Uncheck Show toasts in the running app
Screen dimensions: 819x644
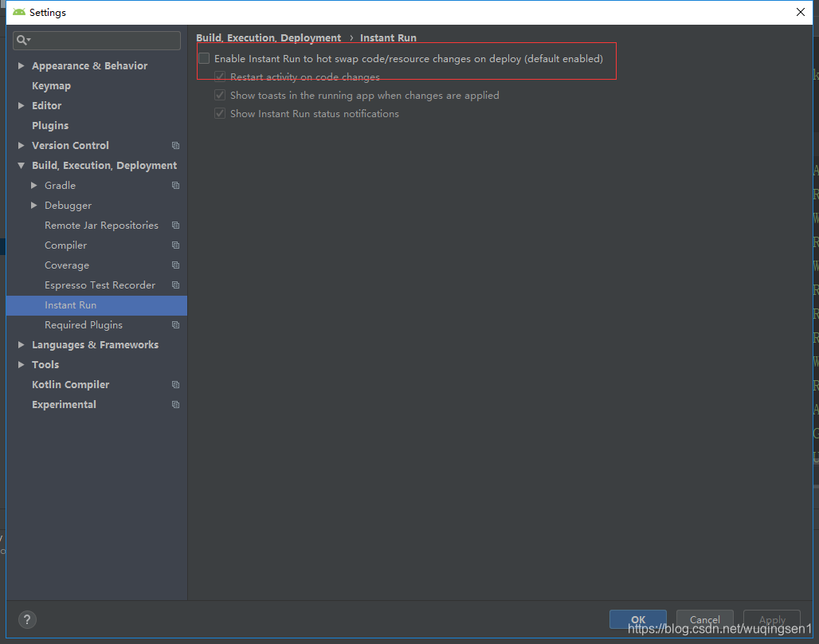pyautogui.click(x=219, y=95)
